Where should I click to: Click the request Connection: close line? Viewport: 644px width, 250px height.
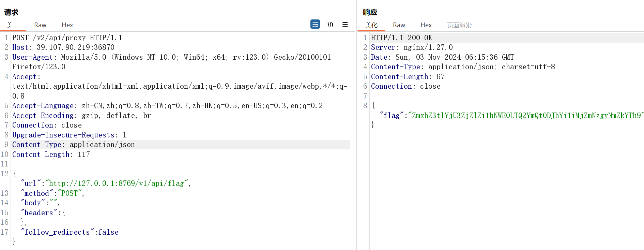[47, 125]
